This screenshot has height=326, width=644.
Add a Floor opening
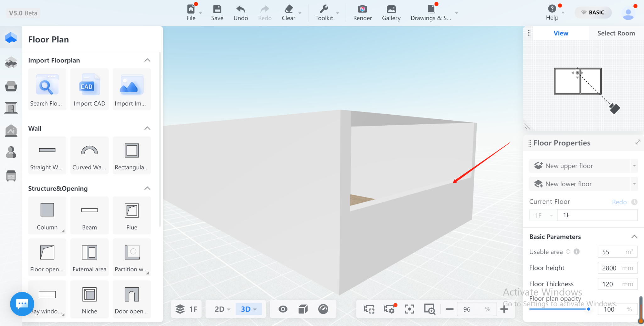(47, 257)
